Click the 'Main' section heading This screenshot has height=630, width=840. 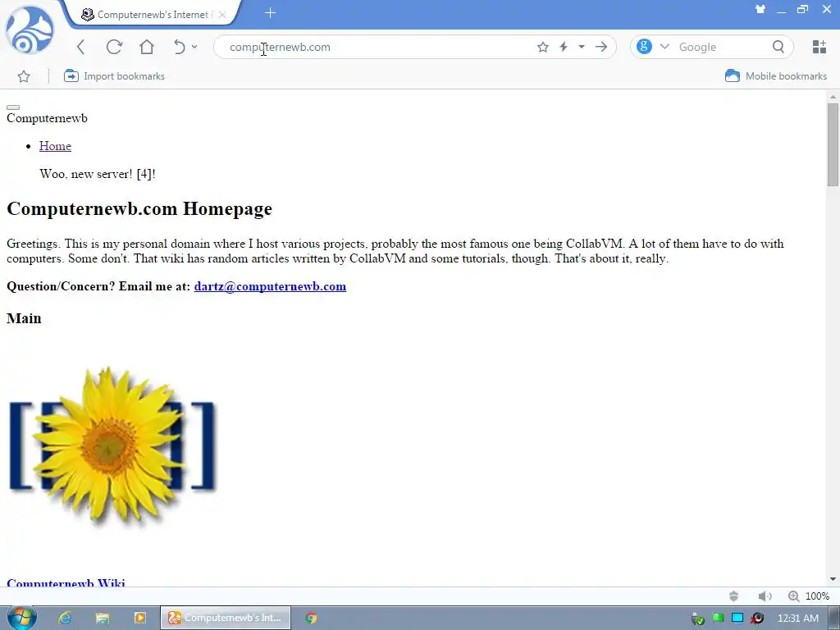24,319
